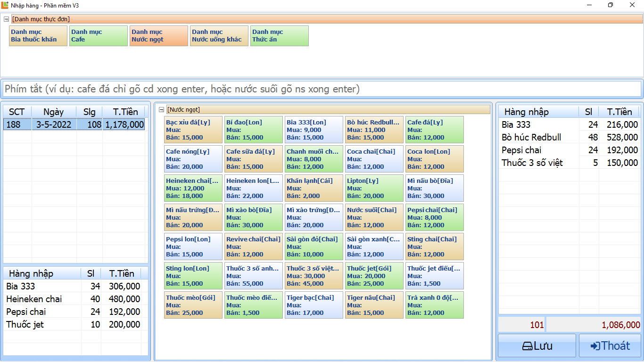The image size is (644, 362).
Task: Select the Sting lon[Lon] tile
Action: coord(193,276)
